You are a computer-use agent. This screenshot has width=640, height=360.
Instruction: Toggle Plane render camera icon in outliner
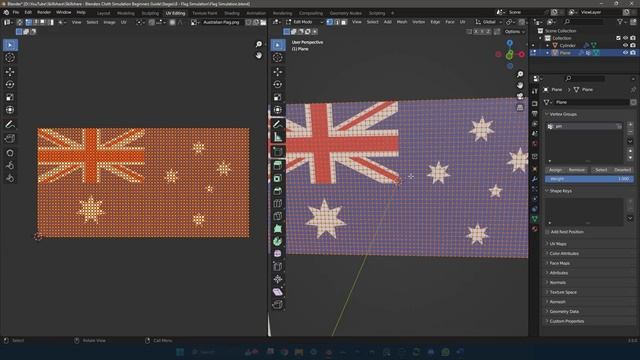pos(633,53)
